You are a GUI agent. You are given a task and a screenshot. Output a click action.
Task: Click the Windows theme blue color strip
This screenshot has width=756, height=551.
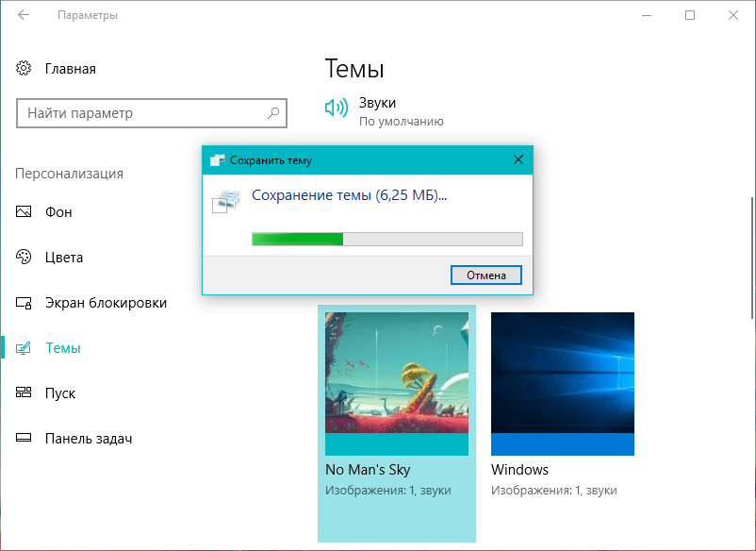(563, 444)
